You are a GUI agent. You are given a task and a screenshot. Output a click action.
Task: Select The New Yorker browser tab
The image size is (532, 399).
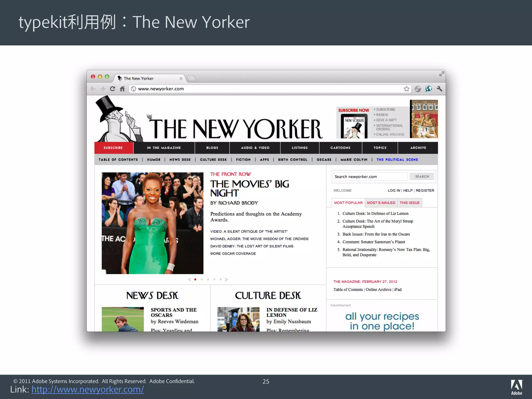(149, 78)
